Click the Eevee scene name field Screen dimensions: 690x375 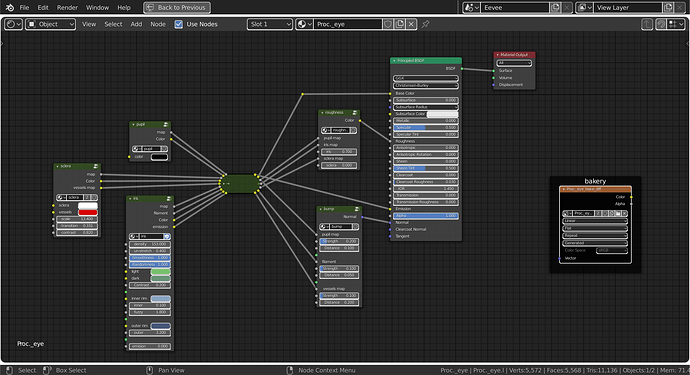tap(515, 7)
